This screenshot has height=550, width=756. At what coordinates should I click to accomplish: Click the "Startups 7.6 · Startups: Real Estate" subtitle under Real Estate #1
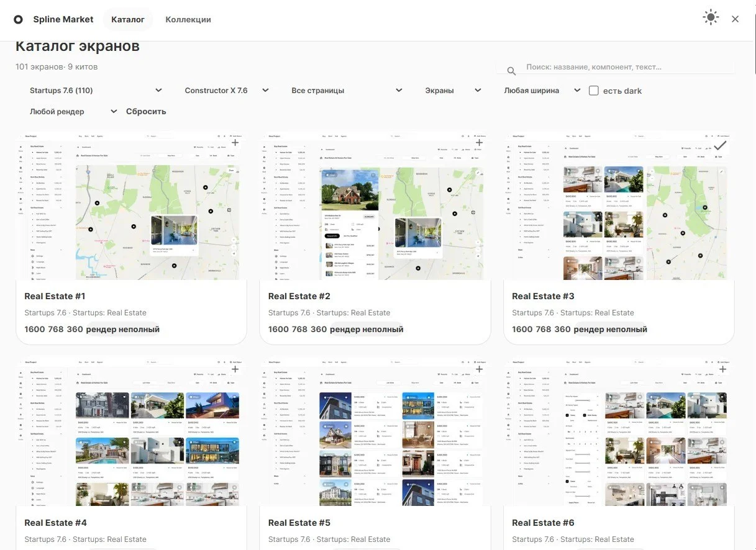coord(86,313)
